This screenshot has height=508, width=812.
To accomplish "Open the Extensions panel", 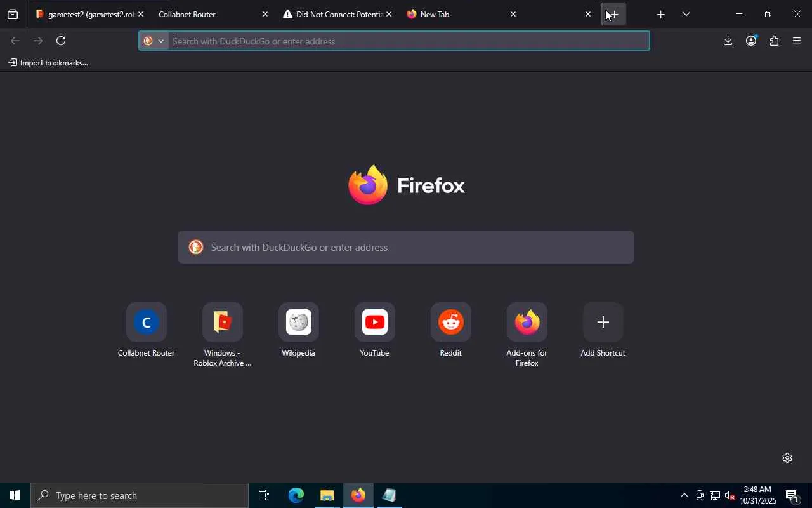I will 774,41.
